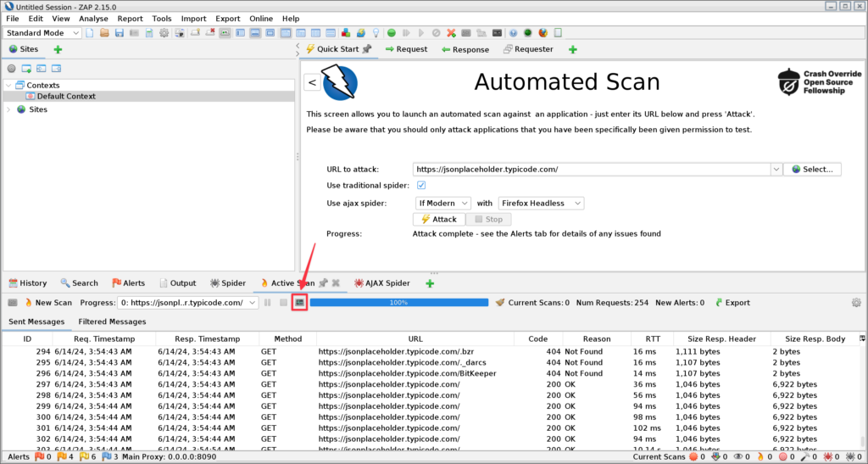Open a session via folder icon
This screenshot has width=868, height=464.
coord(104,33)
